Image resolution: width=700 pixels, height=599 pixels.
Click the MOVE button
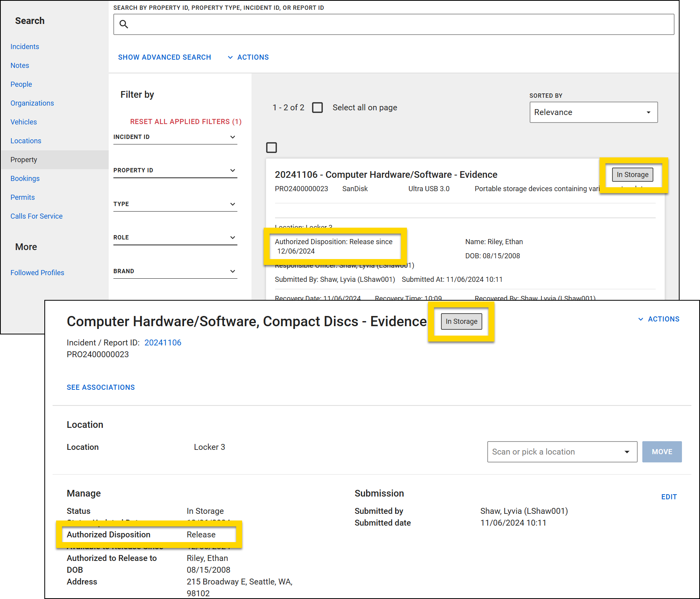662,452
